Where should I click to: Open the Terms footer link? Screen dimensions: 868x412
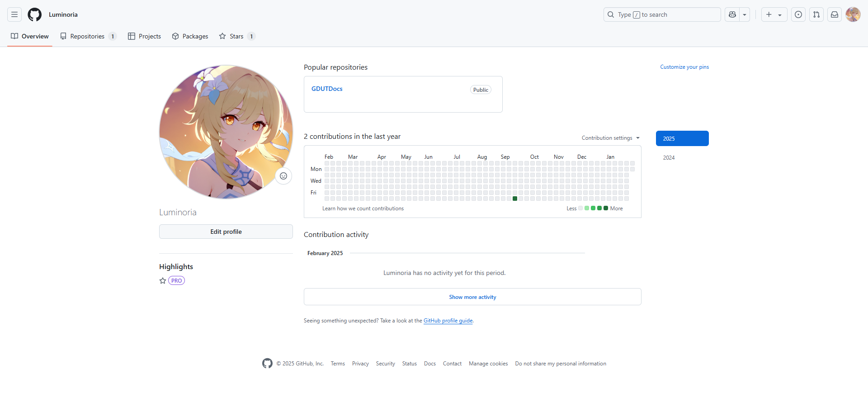tap(338, 364)
